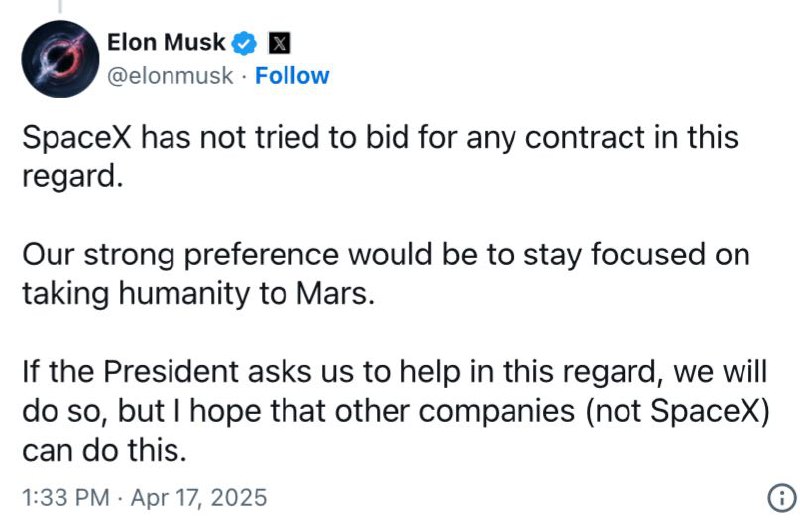The width and height of the screenshot is (800, 521).
Task: Click the line "If the President asks us"
Action: click(394, 371)
